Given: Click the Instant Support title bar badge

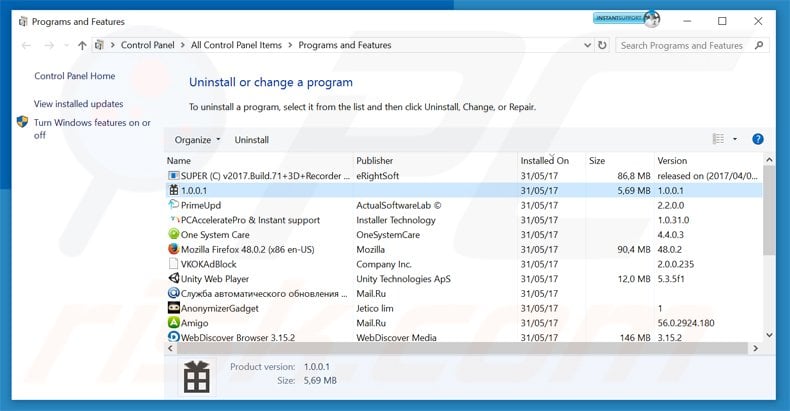Looking at the screenshot, I should pos(626,19).
